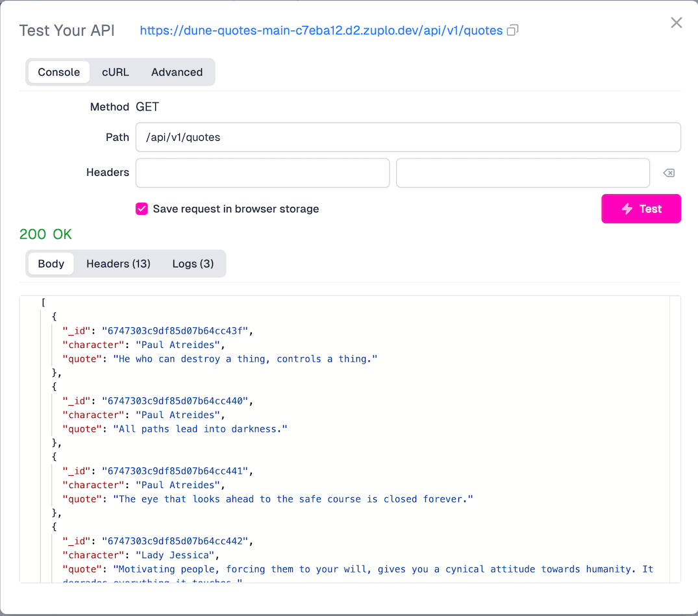Click the X icon to close the dialog

(x=677, y=22)
